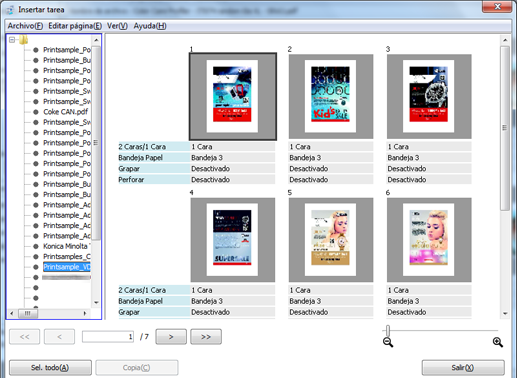Viewport: 517px width, 378px height.
Task: Click page 4 Bandeja 3 value
Action: pyautogui.click(x=233, y=301)
